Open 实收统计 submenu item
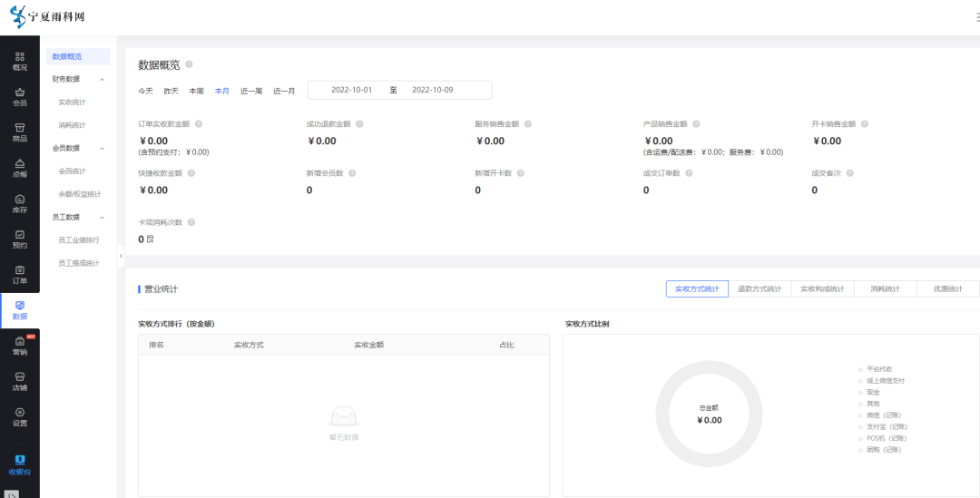 click(x=72, y=102)
